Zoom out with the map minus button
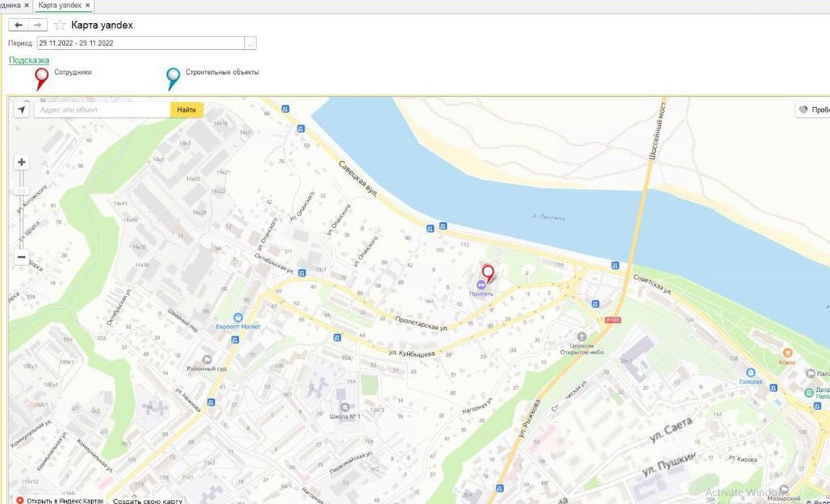830x504 pixels. [21, 257]
